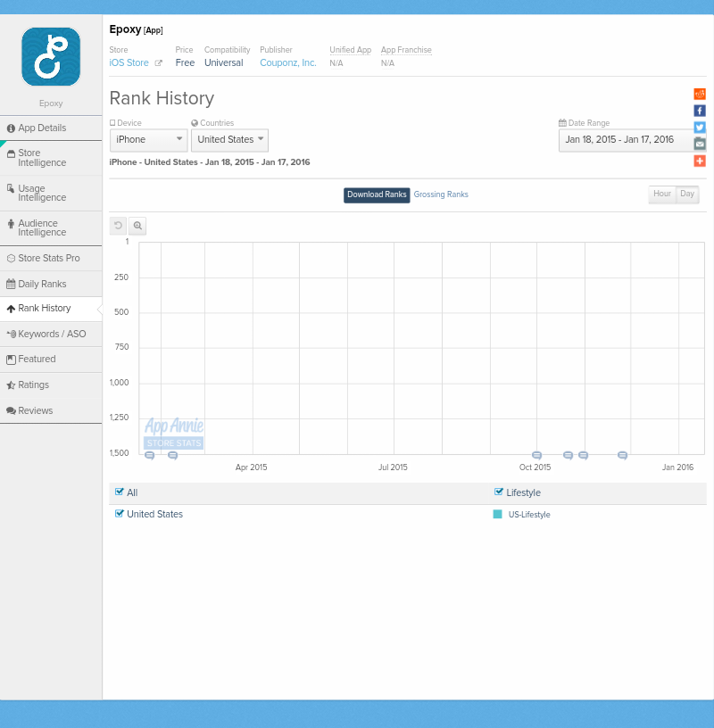Click App Franchise label

point(406,50)
